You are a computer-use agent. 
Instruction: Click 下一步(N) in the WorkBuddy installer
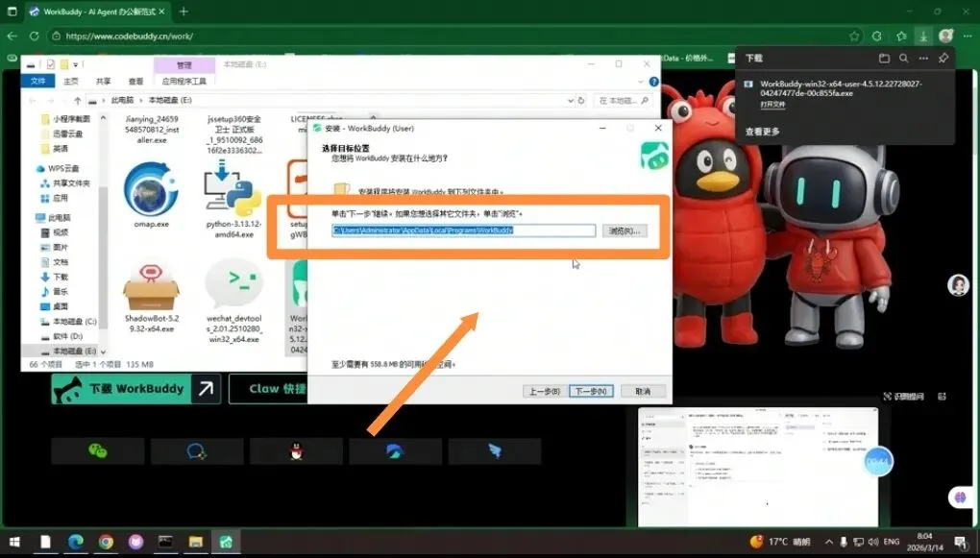[x=591, y=391]
